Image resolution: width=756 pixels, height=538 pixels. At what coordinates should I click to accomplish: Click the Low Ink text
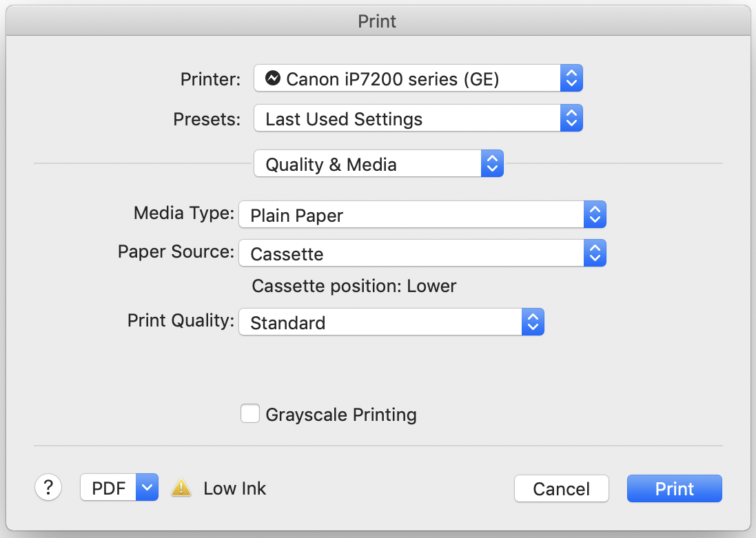[235, 488]
